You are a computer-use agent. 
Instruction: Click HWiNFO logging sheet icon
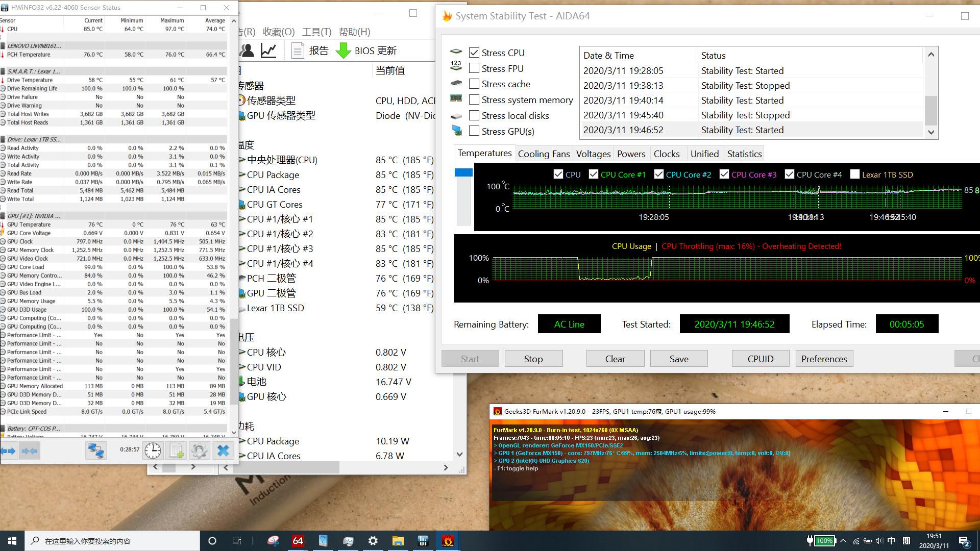(x=176, y=451)
